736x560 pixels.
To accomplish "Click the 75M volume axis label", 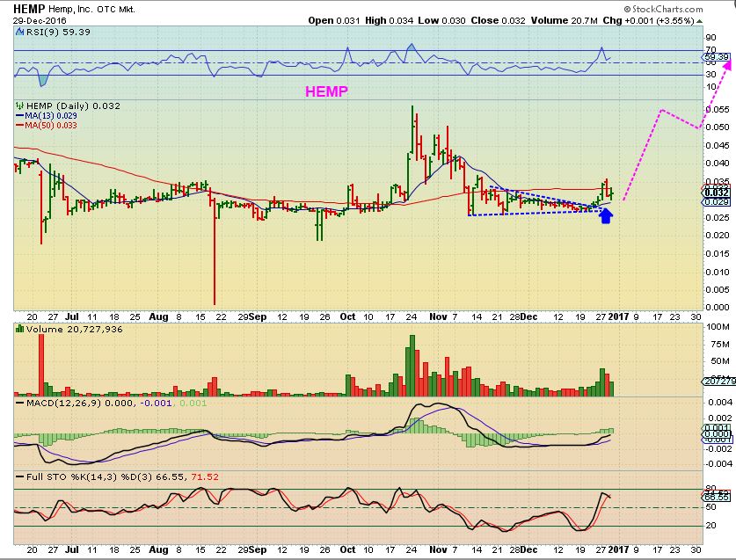I will click(x=720, y=344).
